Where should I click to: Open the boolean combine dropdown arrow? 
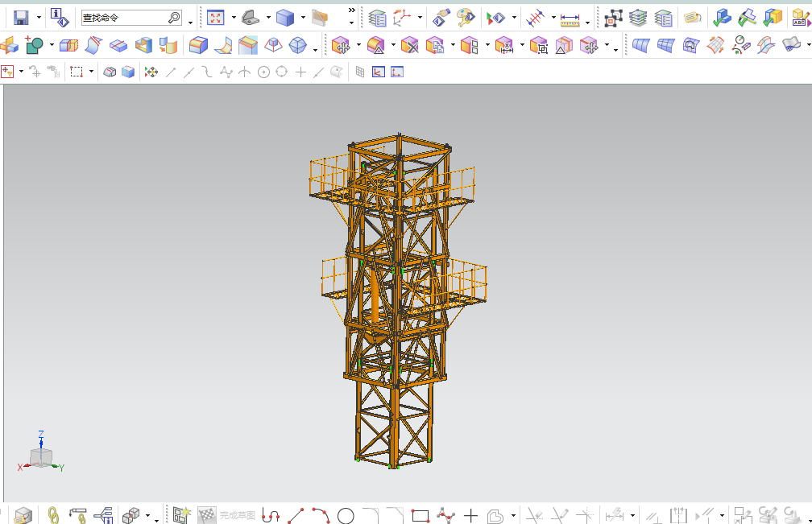(x=52, y=46)
